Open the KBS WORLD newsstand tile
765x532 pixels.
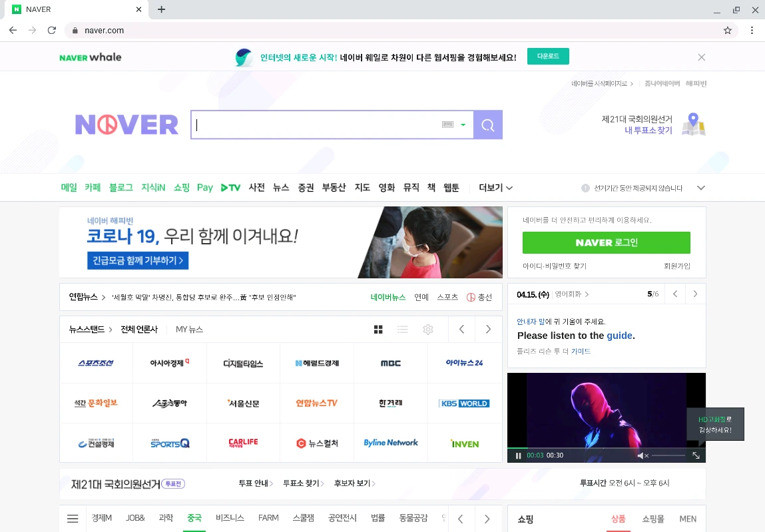click(x=465, y=403)
